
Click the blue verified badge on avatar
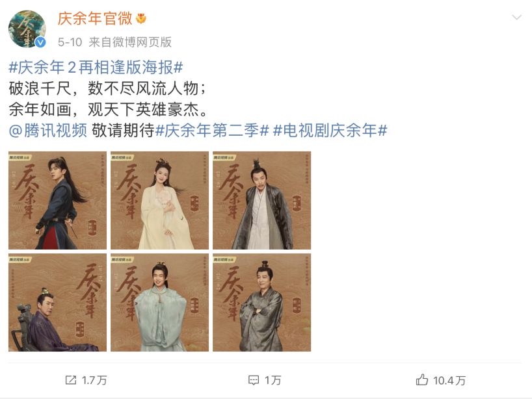tap(40, 42)
